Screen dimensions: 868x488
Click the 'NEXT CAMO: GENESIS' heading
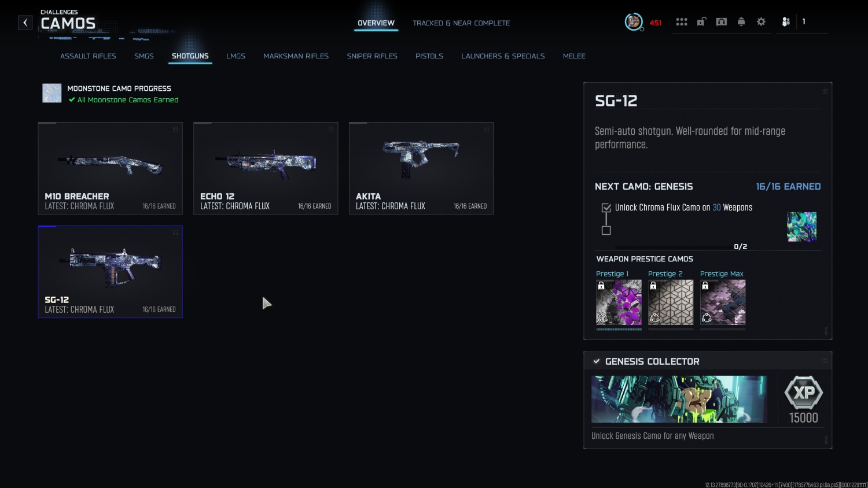pyautogui.click(x=644, y=187)
